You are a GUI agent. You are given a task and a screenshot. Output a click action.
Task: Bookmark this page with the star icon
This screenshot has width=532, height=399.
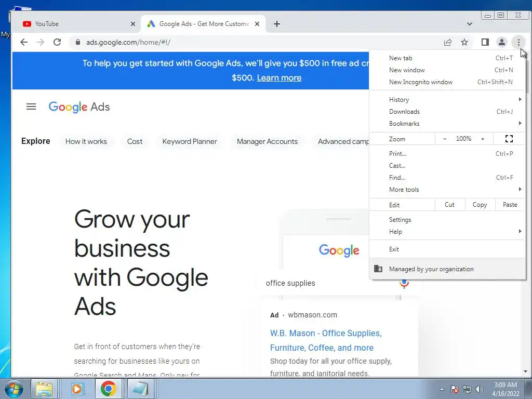(464, 42)
